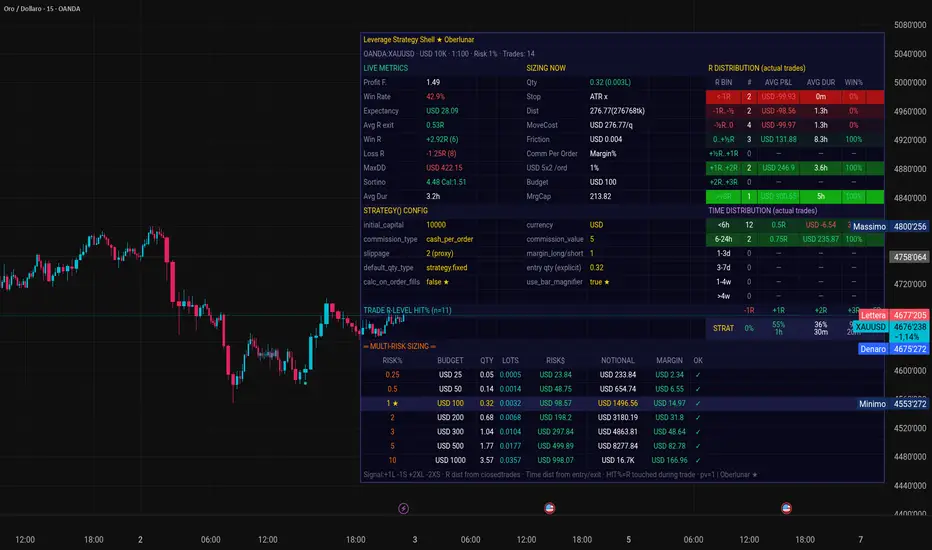Click the footer line starting 'Signal:+1L -1S'
The height and width of the screenshot is (550, 932).
pyautogui.click(x=560, y=475)
